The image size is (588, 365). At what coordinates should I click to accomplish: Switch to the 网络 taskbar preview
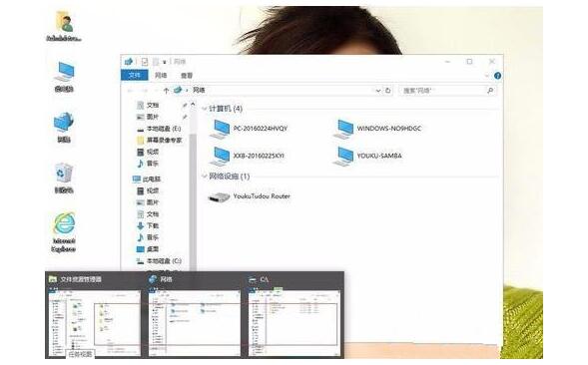[194, 316]
